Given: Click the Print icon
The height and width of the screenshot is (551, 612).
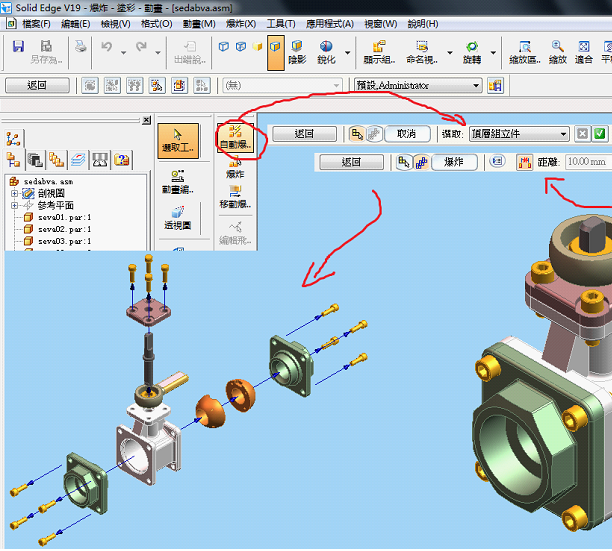Looking at the screenshot, I should (80, 46).
